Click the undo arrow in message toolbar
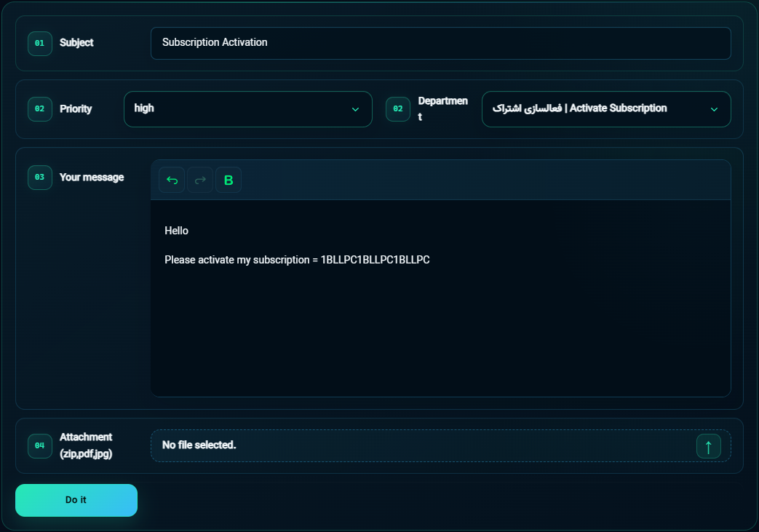The image size is (759, 532). [x=172, y=180]
